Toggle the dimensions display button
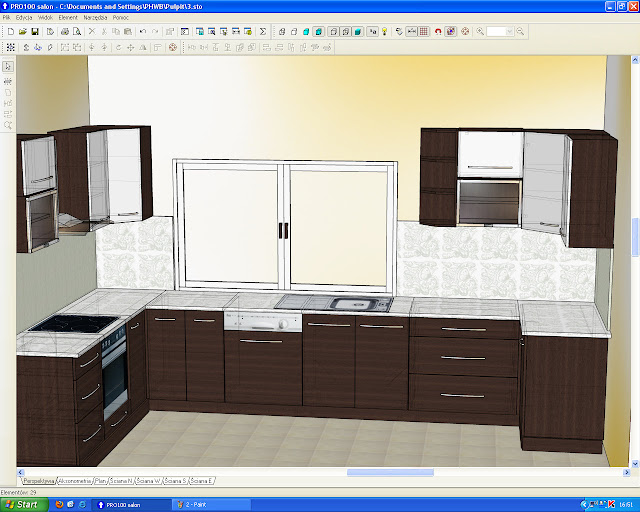Viewport: 640px width, 512px height. click(411, 31)
